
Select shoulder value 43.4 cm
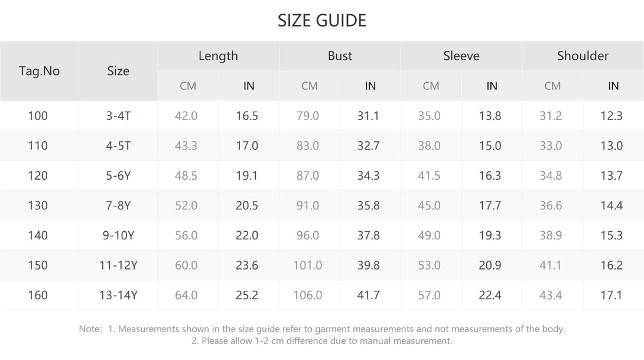[x=551, y=296]
